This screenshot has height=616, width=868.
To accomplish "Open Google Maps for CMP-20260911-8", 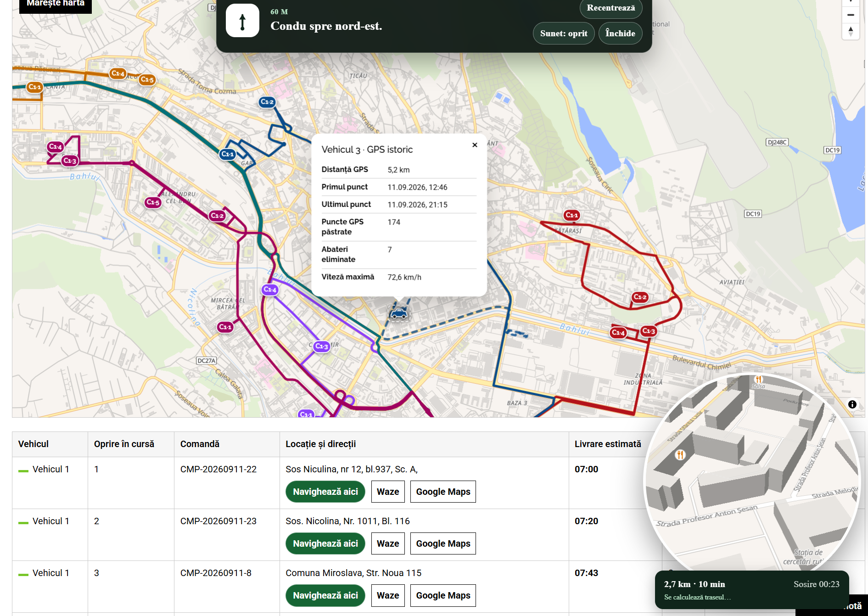I will click(443, 595).
